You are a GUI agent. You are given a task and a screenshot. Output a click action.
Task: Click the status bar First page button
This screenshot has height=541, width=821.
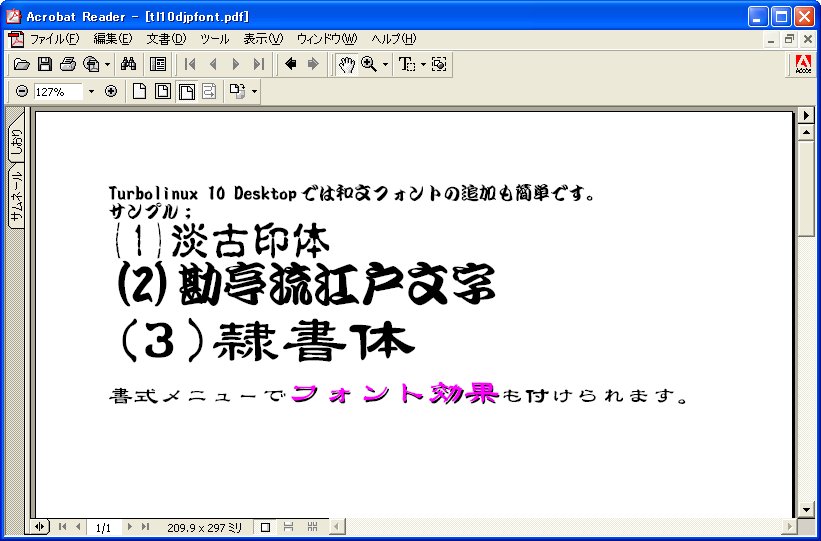[62, 526]
